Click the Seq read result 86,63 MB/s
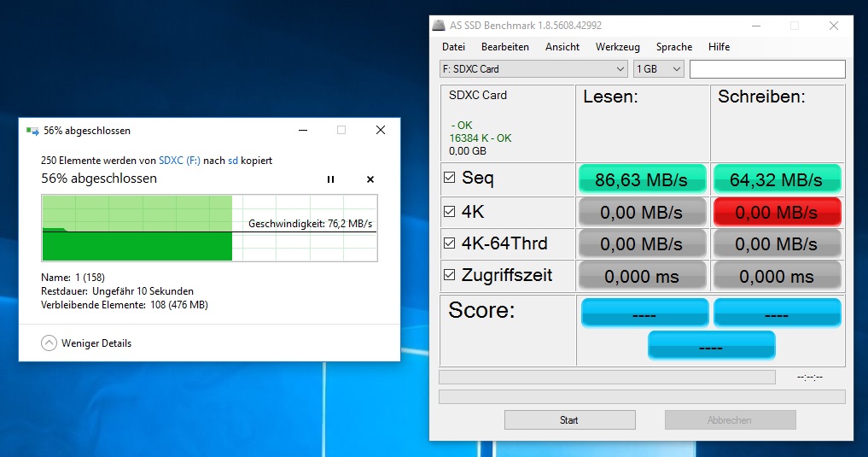 642,179
